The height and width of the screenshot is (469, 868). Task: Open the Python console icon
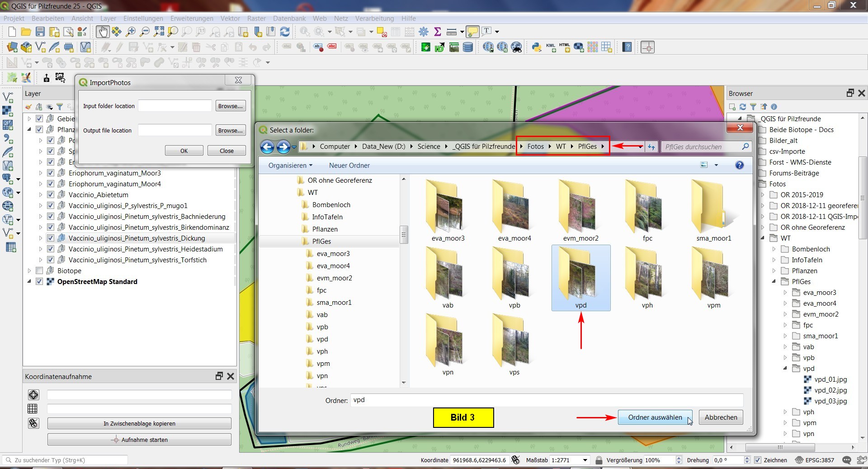[537, 47]
